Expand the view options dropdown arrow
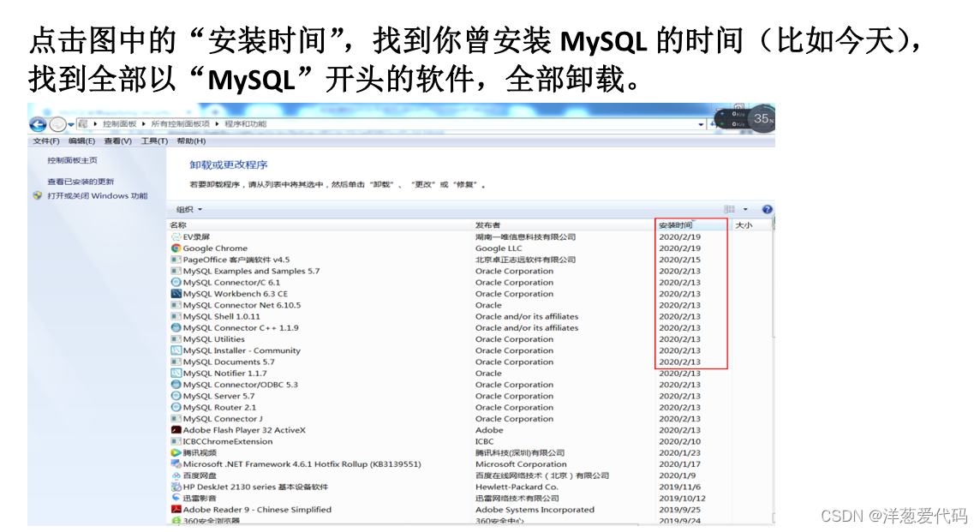 745,209
